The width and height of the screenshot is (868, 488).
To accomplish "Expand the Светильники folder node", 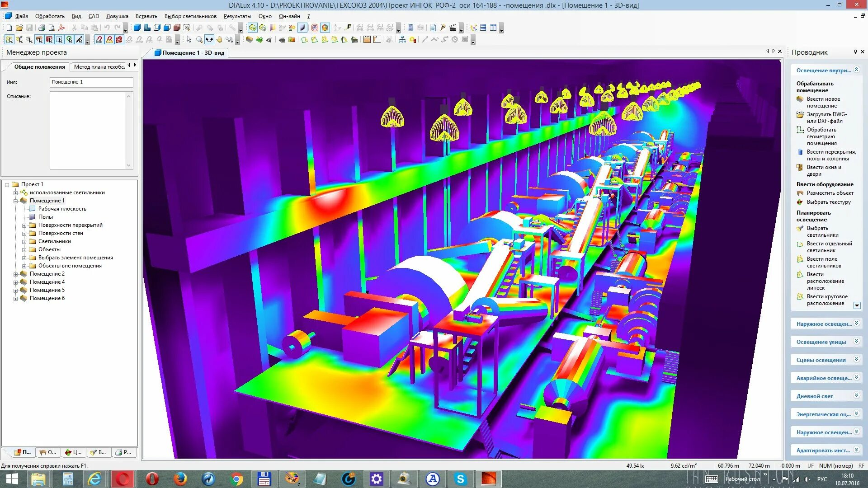I will (x=24, y=241).
